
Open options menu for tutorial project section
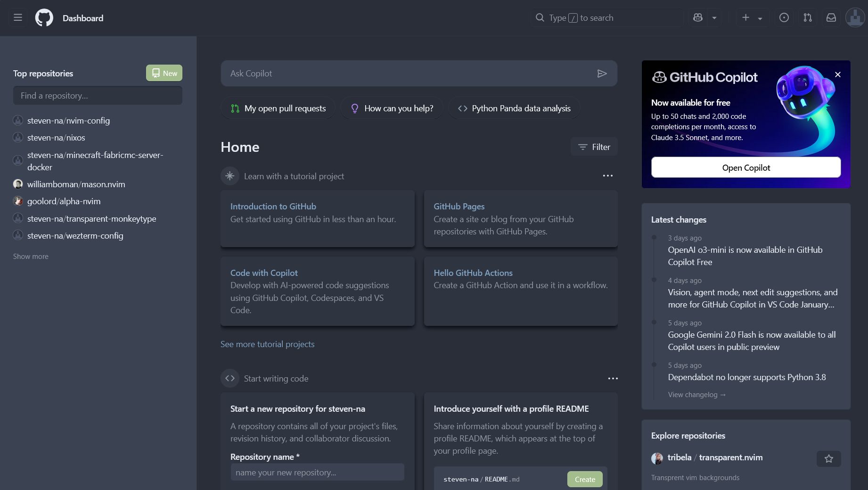608,176
